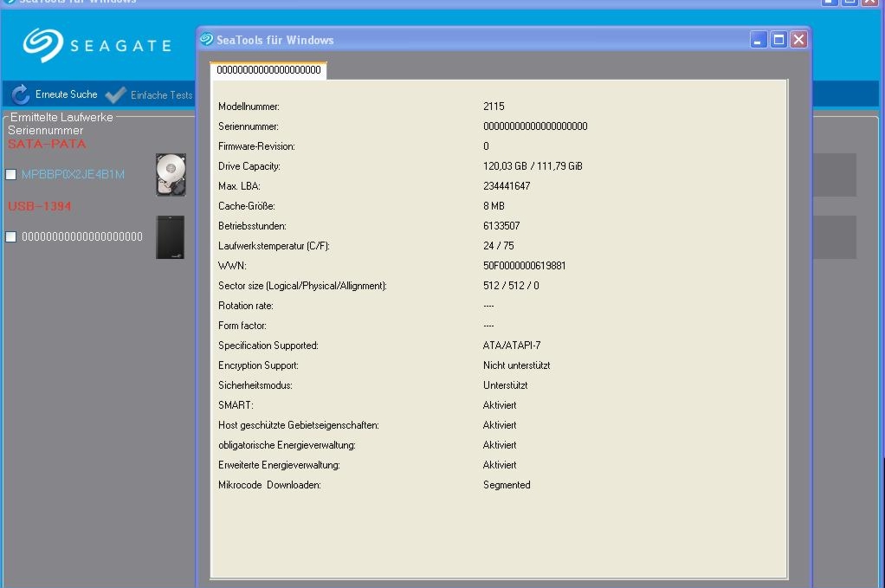The image size is (885, 588).
Task: Click the USB-1394 category heading
Action: coord(40,206)
